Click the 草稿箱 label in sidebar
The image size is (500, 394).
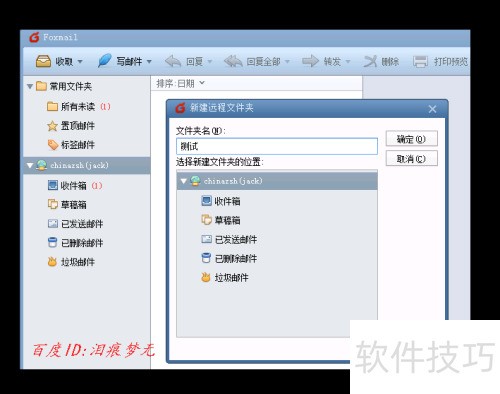click(73, 204)
